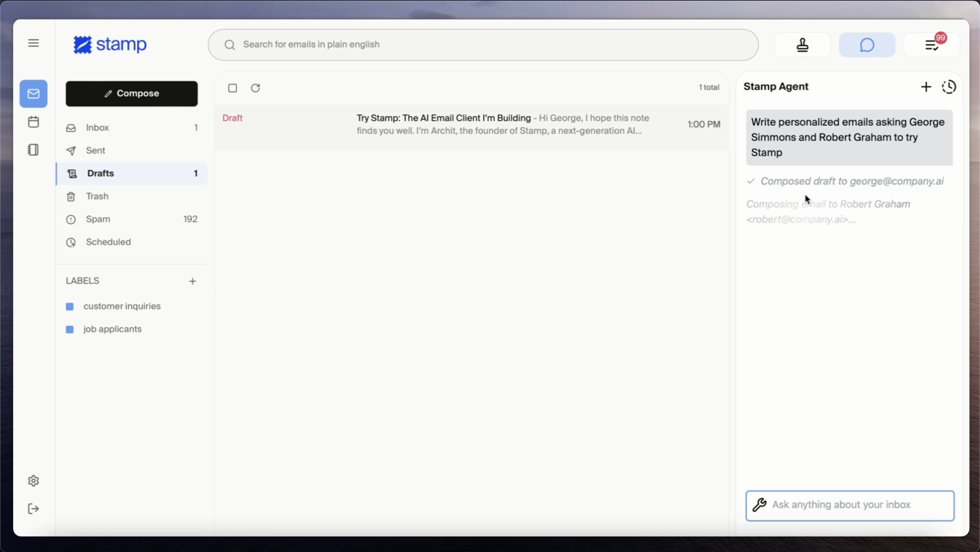Image resolution: width=980 pixels, height=552 pixels.
Task: Open the Inbox folder
Action: (x=98, y=128)
